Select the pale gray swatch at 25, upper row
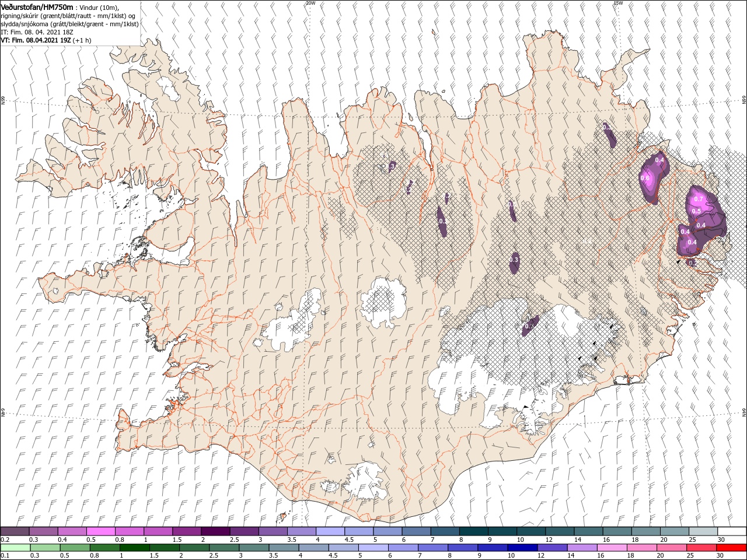The width and height of the screenshot is (747, 560). pyautogui.click(x=703, y=531)
